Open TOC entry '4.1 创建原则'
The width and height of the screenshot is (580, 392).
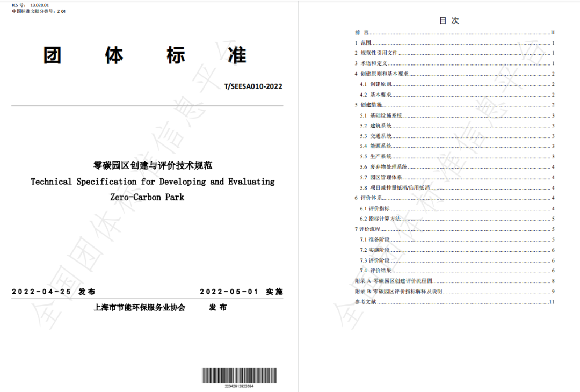457,84
